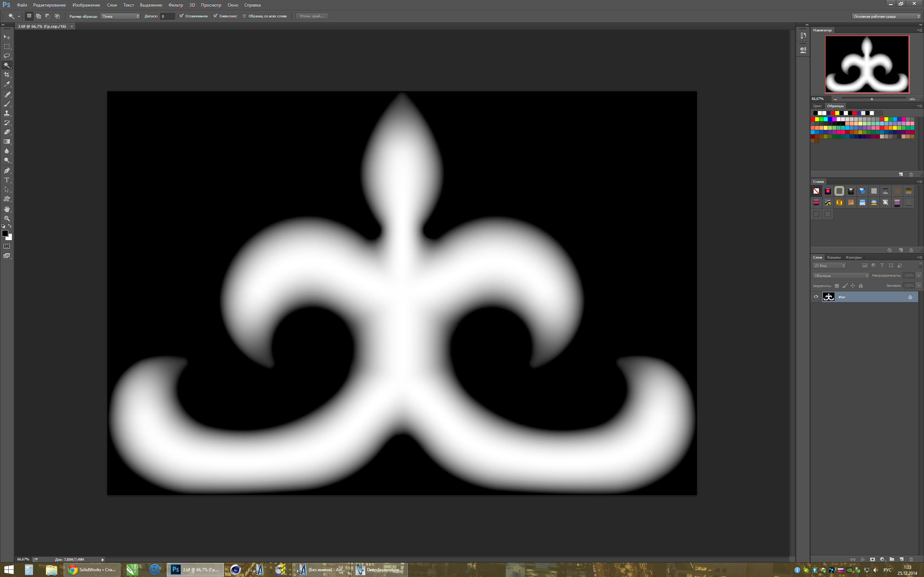Click the Уточн. край button
The height and width of the screenshot is (577, 924).
tap(311, 16)
